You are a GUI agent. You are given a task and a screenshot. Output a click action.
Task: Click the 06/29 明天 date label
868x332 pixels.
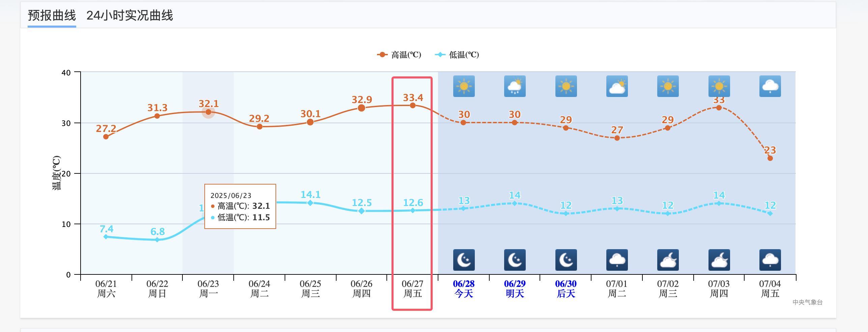tap(515, 289)
